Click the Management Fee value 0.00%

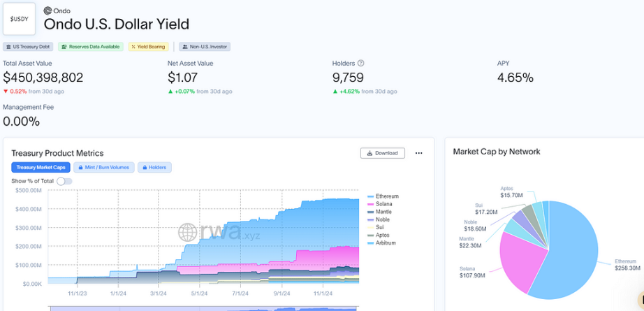(22, 121)
